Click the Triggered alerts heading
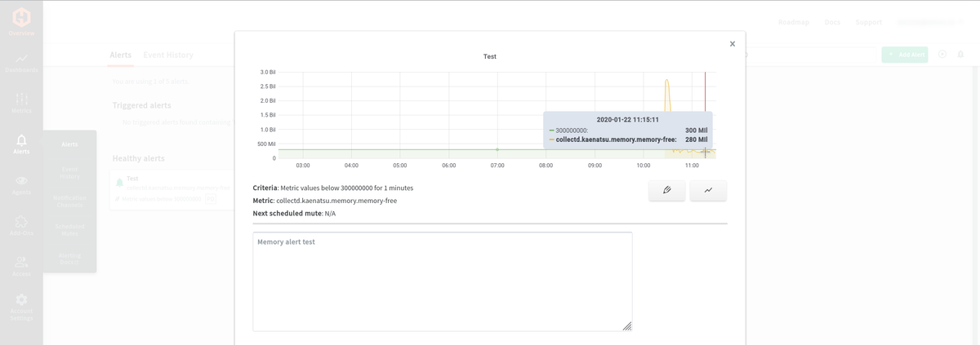 (142, 105)
